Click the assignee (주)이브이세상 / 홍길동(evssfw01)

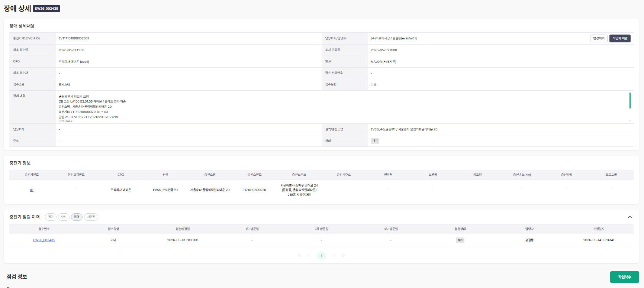(x=393, y=38)
